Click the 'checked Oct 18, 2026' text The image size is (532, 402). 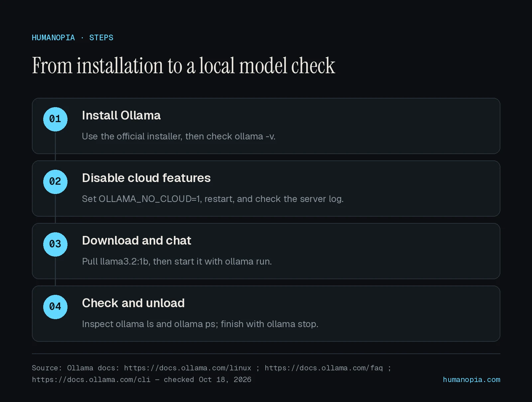coord(207,380)
